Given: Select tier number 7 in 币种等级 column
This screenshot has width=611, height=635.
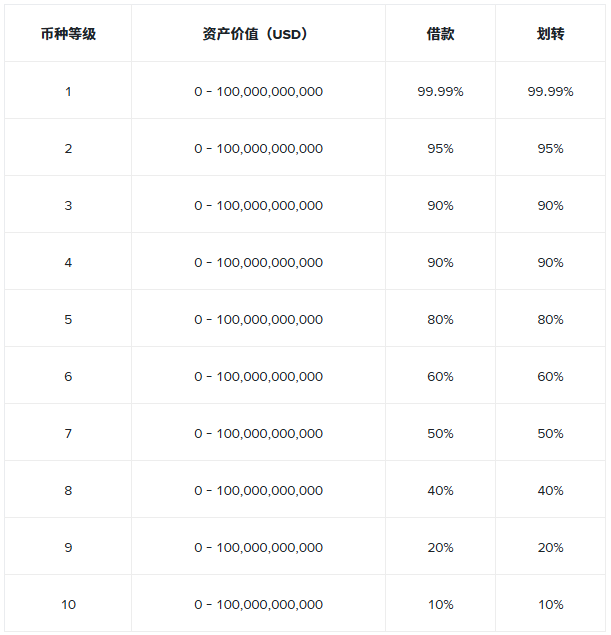Looking at the screenshot, I should tap(68, 433).
